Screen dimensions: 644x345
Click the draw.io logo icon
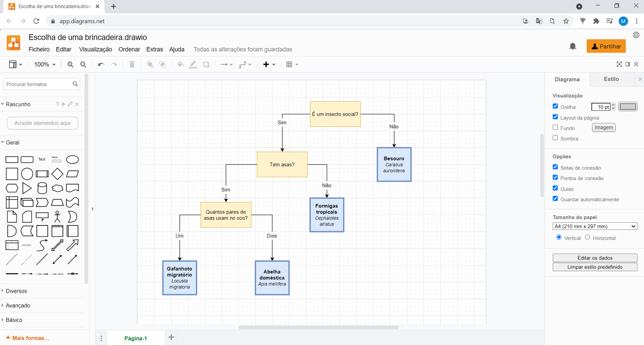click(x=13, y=43)
